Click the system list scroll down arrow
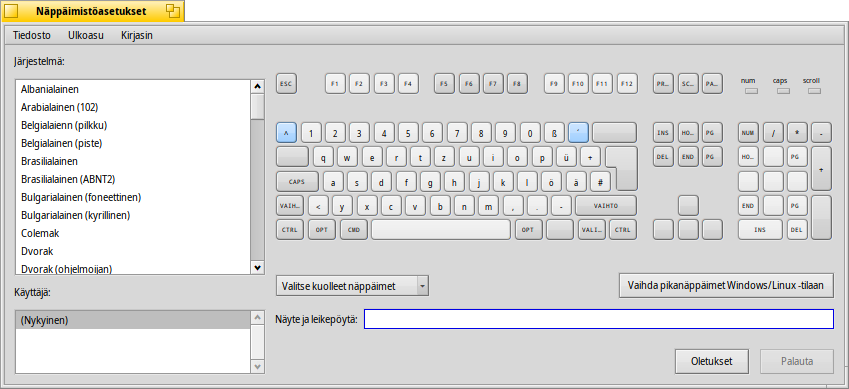This screenshot has width=849, height=389. coord(258,267)
